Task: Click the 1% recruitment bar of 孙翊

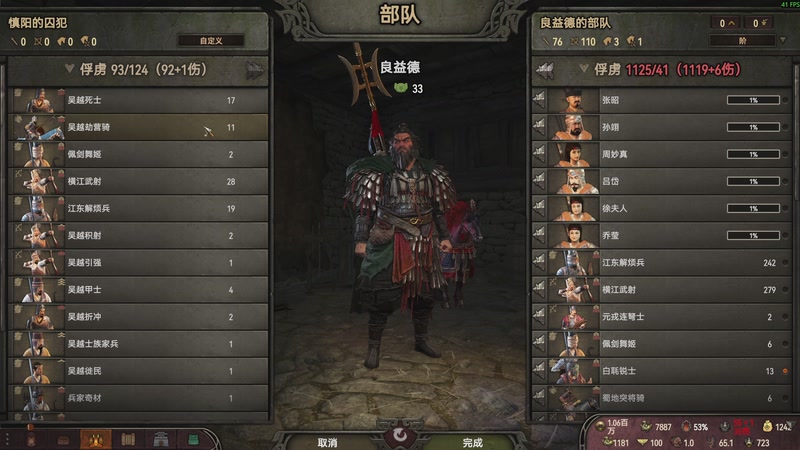Action: point(754,127)
